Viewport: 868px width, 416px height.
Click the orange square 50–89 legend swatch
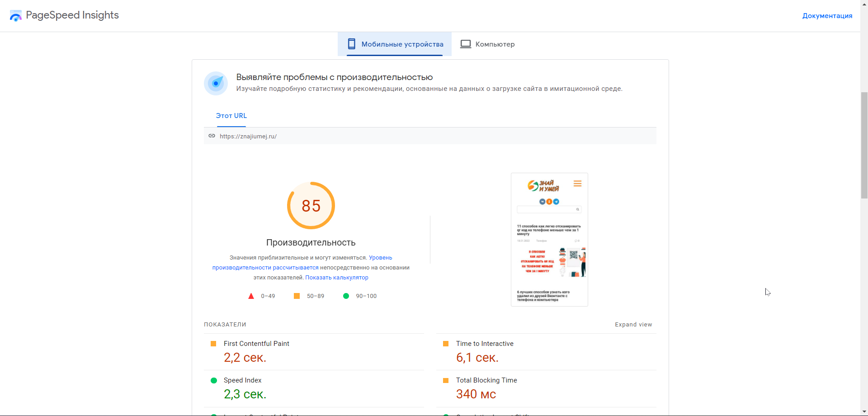pos(297,296)
